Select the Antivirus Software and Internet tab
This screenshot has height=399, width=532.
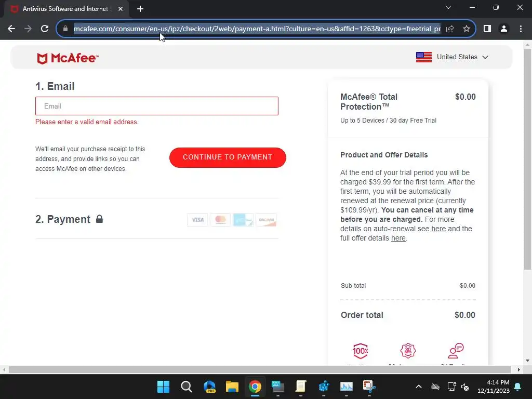click(66, 9)
